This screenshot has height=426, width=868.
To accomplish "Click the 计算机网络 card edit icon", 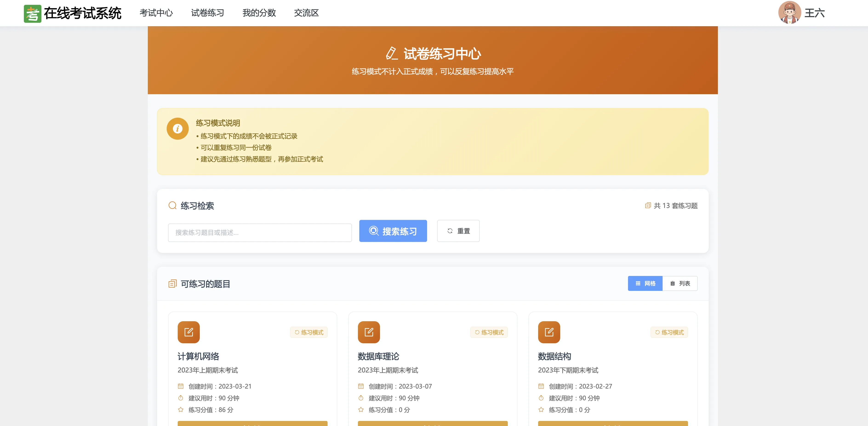I will coord(188,332).
